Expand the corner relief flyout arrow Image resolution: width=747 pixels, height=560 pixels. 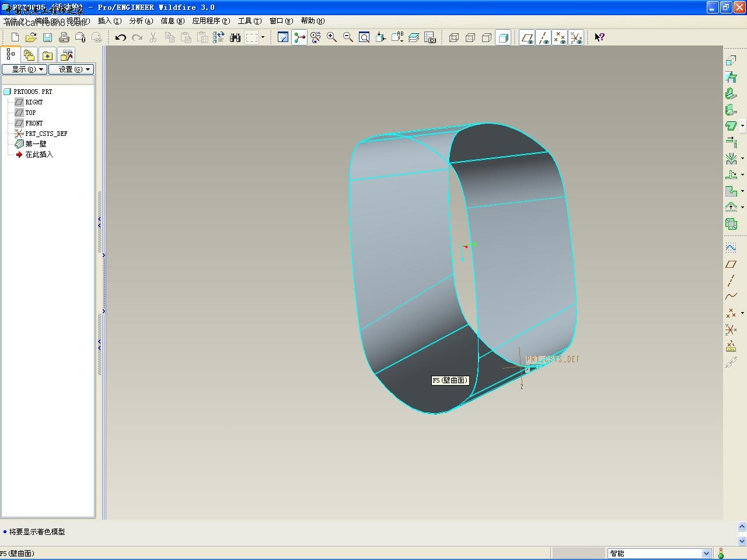(742, 191)
